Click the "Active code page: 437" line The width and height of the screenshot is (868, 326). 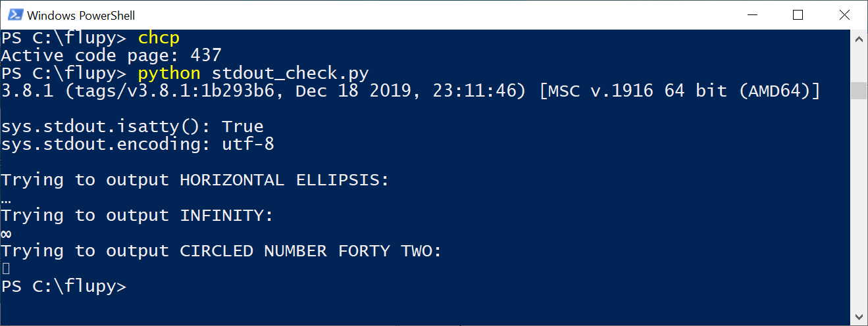tap(111, 56)
